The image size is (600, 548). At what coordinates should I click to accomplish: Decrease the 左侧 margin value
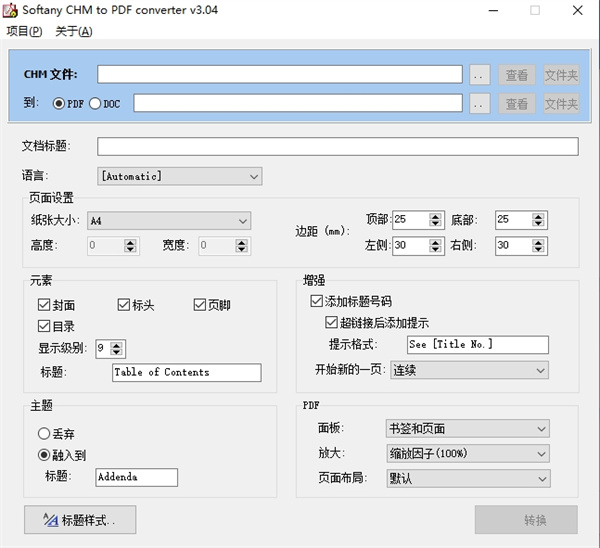point(435,250)
